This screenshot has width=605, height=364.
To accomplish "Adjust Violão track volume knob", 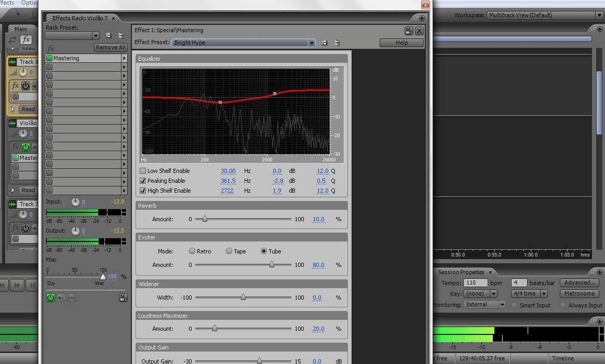I will [23, 133].
